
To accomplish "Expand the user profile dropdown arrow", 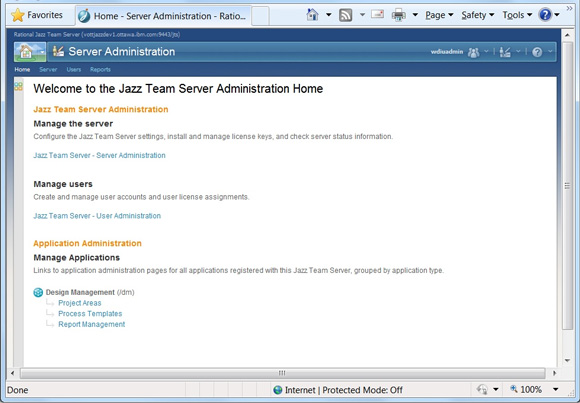I will point(486,51).
